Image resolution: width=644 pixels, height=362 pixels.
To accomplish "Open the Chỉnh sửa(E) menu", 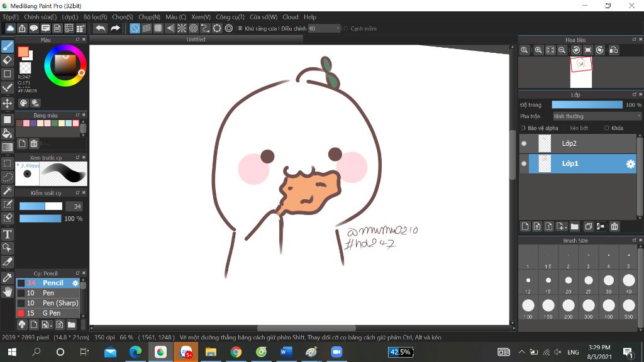I will pos(40,17).
